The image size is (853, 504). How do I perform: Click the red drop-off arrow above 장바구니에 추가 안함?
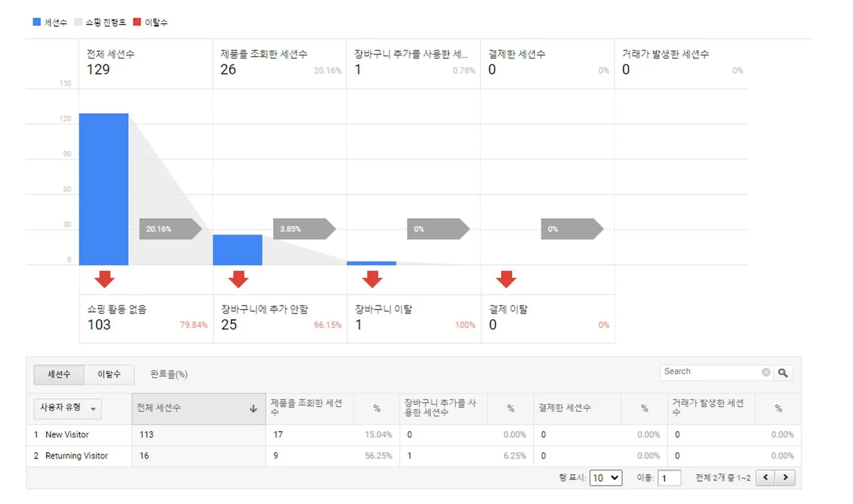coord(238,279)
